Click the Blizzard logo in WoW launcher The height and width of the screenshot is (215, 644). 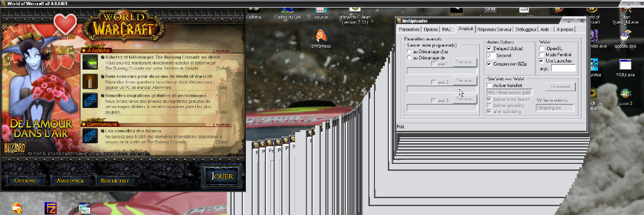pyautogui.click(x=14, y=148)
